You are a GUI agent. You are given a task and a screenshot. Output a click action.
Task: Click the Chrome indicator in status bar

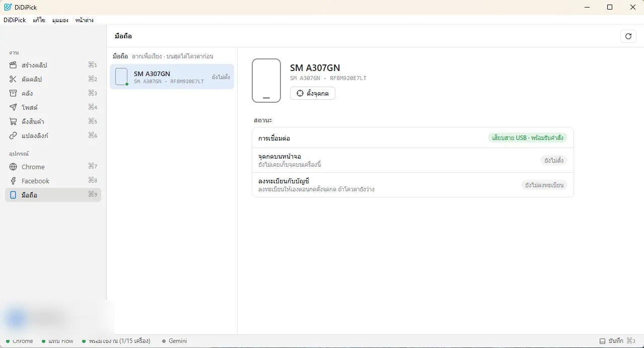pos(20,341)
